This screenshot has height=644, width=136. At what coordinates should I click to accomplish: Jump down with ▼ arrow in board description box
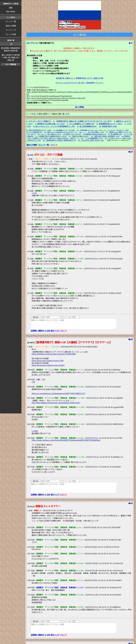click(x=132, y=43)
